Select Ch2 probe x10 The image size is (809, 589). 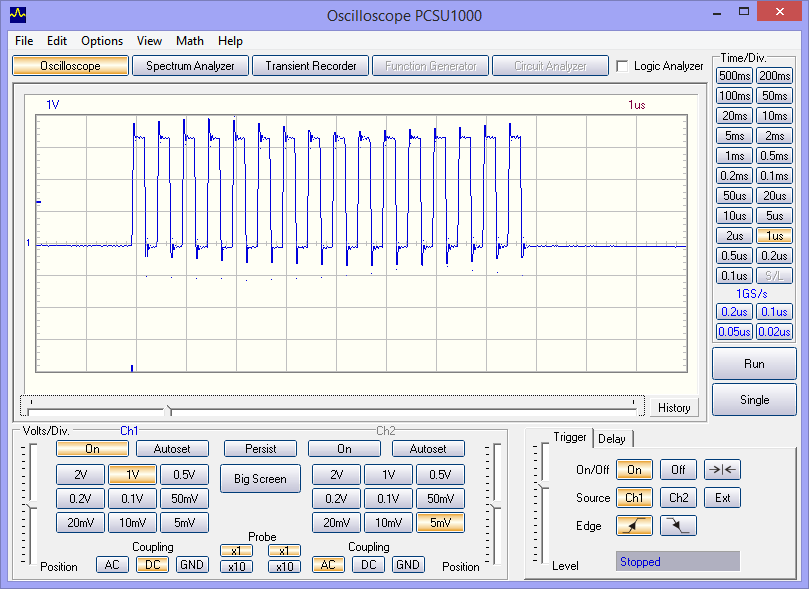point(284,566)
